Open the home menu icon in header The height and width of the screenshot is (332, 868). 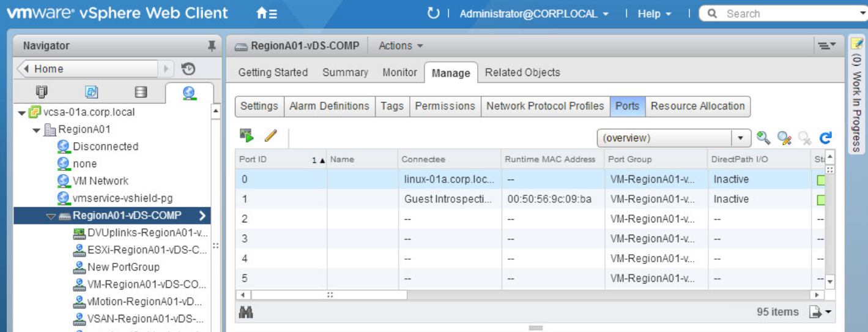267,13
